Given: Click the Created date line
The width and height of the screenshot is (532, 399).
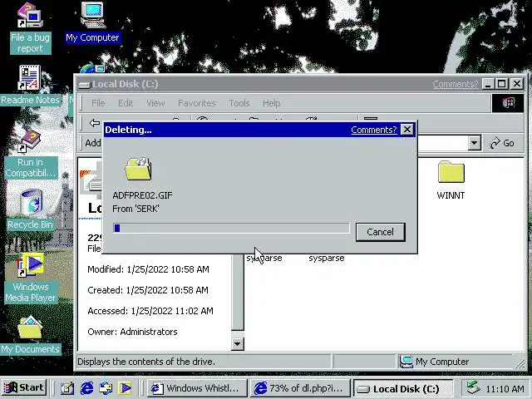Looking at the screenshot, I should point(148,290).
